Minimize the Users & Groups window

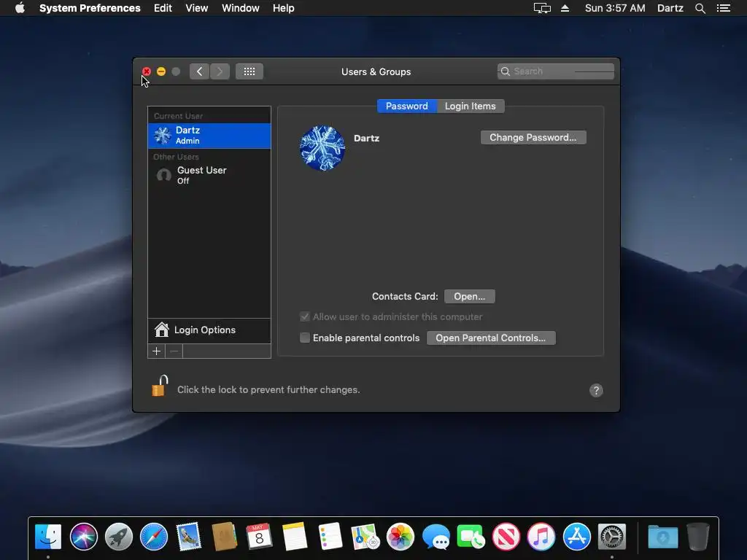[x=161, y=71]
